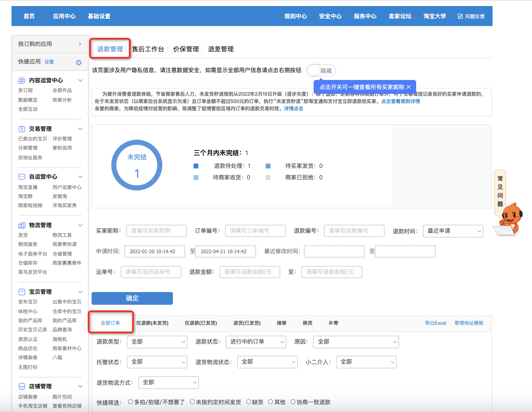This screenshot has width=532, height=412.
Task: Select 未按约定时间发货 quick filter
Action: click(x=192, y=402)
